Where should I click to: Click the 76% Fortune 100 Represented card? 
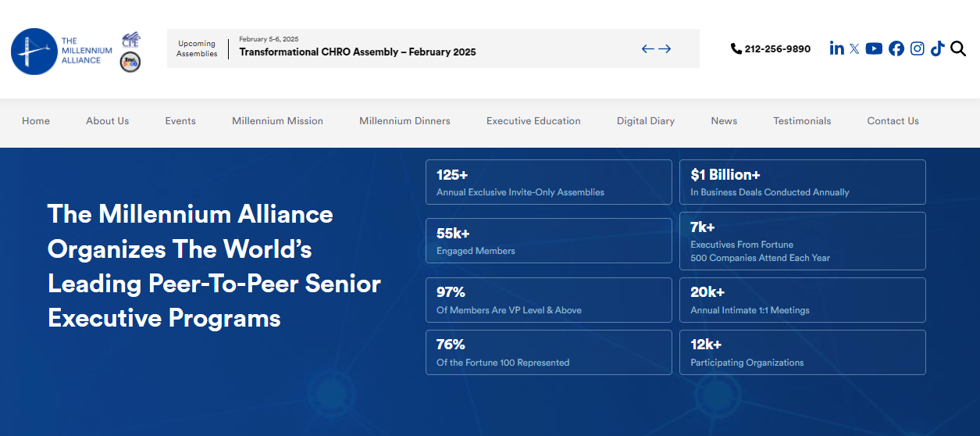pyautogui.click(x=548, y=352)
